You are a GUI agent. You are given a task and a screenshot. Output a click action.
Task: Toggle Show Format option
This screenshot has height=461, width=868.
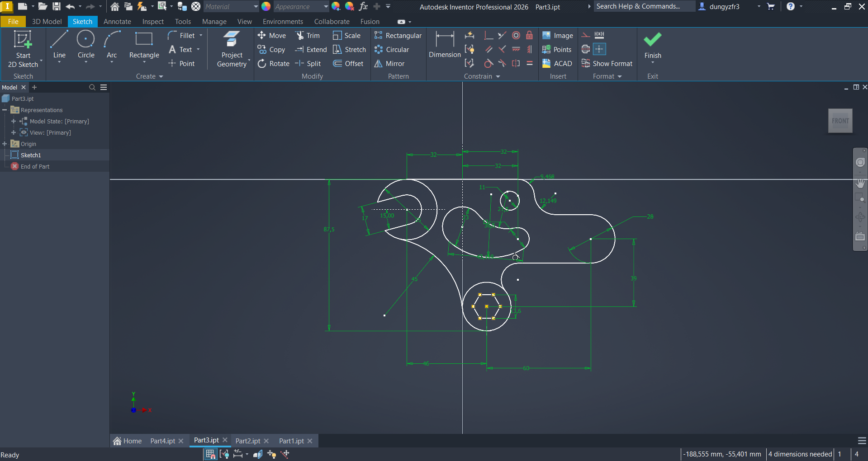coord(607,64)
